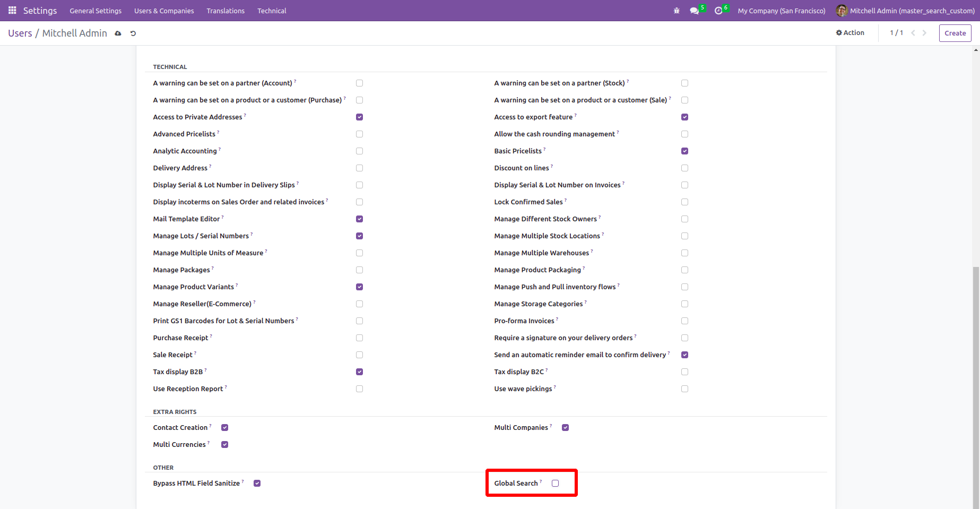This screenshot has height=509, width=980.
Task: Check the Discount on lines checkbox
Action: coord(684,168)
